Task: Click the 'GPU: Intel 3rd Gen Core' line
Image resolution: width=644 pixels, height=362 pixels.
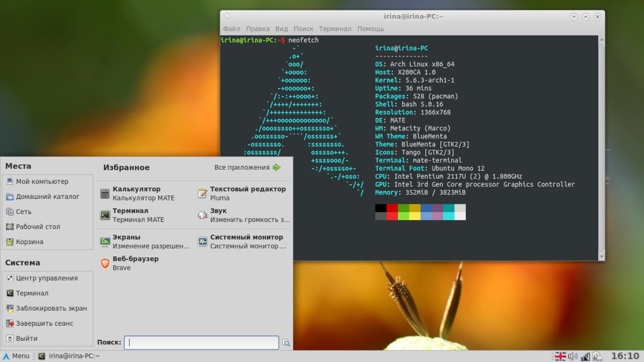Action: (x=475, y=184)
